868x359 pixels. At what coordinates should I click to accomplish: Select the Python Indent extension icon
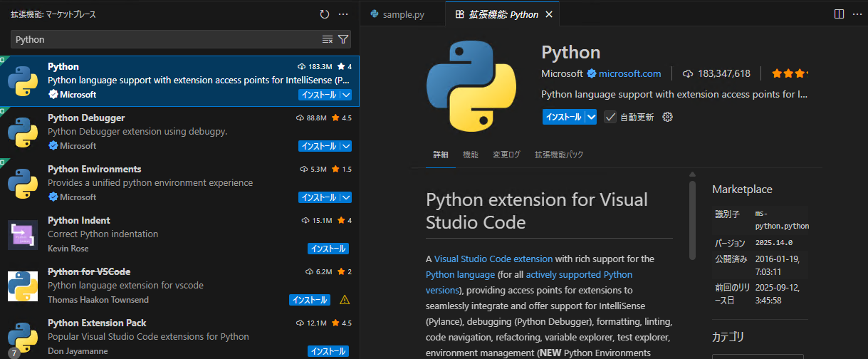point(23,235)
